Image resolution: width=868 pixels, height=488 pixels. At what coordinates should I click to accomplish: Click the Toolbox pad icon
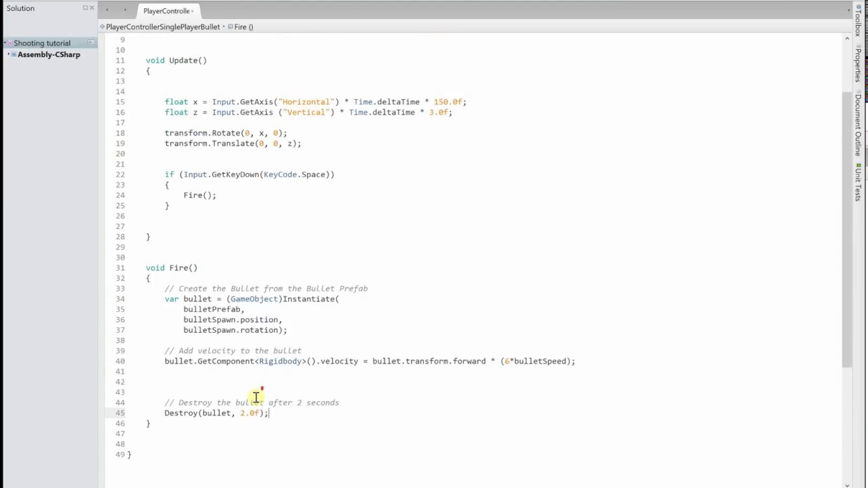(x=858, y=7)
